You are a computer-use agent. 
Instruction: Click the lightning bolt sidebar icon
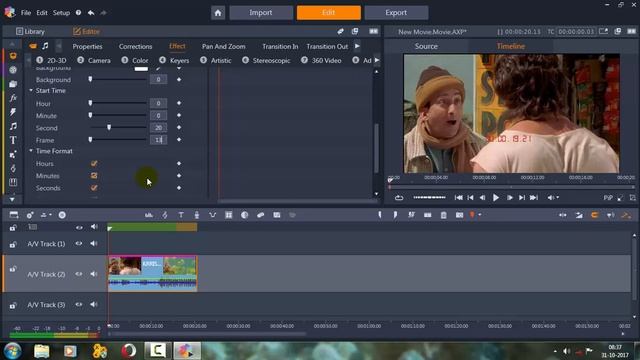[13, 112]
